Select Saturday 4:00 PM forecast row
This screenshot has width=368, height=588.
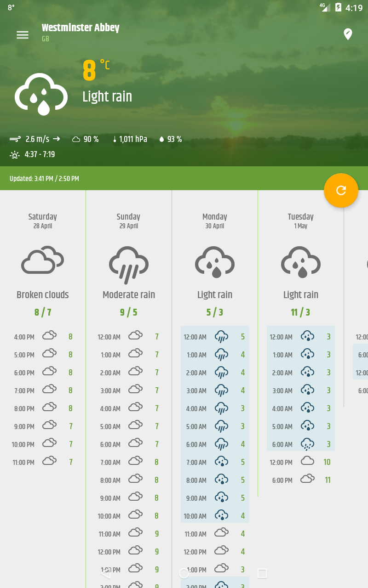click(x=43, y=337)
